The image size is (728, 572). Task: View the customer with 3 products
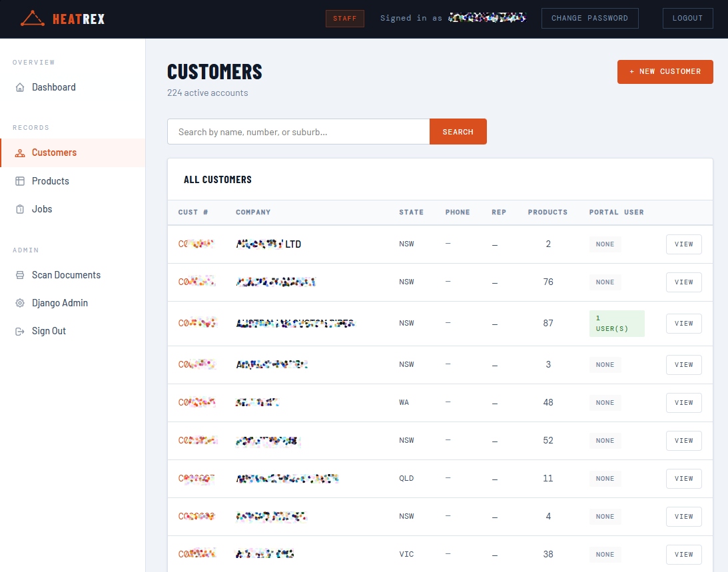[683, 365]
